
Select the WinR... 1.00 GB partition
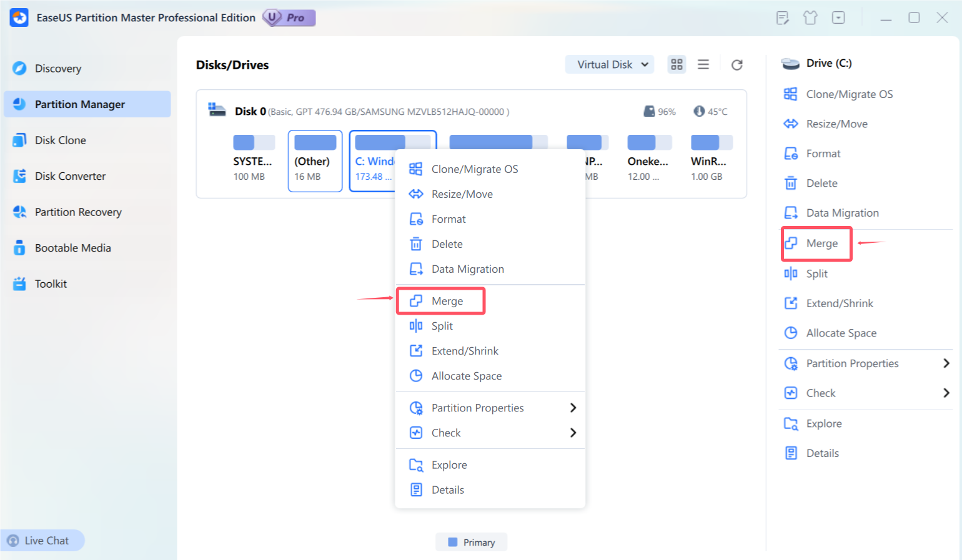point(711,160)
